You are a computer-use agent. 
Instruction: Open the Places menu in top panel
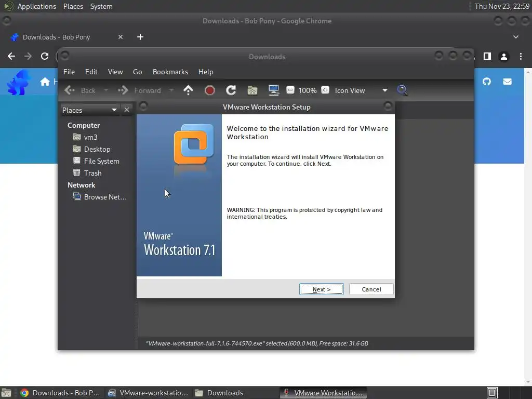[x=73, y=6]
